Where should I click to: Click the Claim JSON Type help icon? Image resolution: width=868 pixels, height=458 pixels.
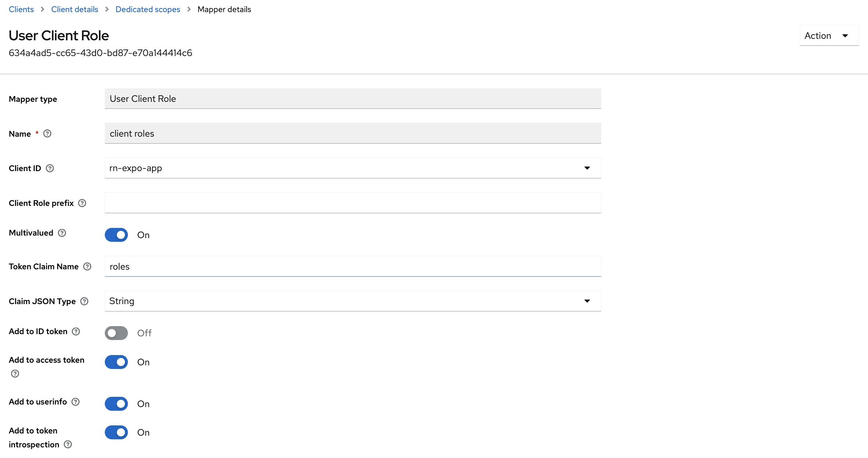pyautogui.click(x=84, y=301)
